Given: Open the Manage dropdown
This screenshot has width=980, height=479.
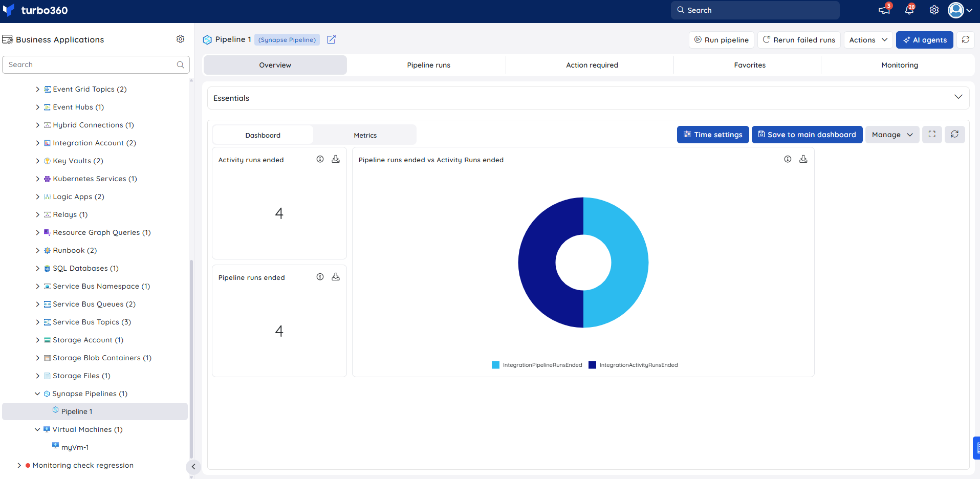Looking at the screenshot, I should (892, 134).
